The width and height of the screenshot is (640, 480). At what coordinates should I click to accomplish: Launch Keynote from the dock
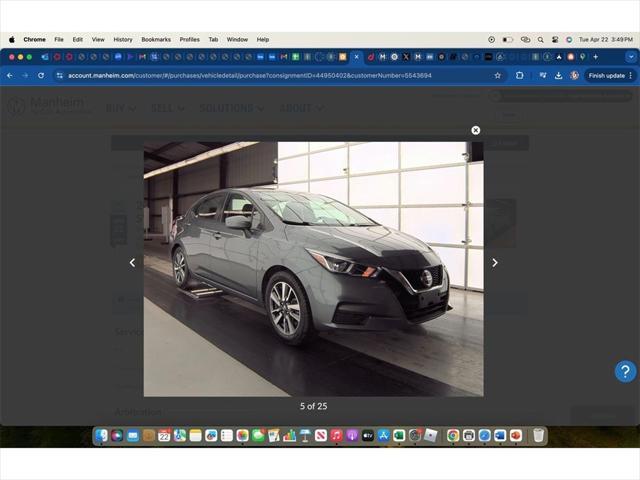tap(305, 436)
